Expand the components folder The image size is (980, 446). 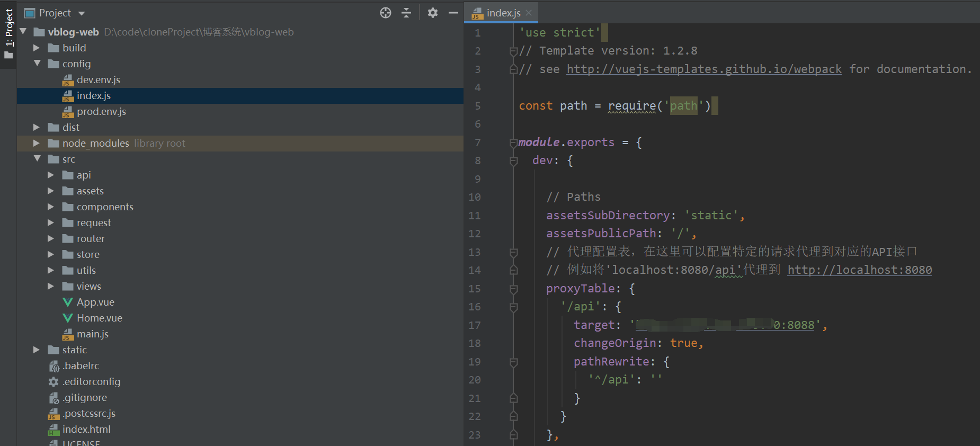[x=51, y=207]
